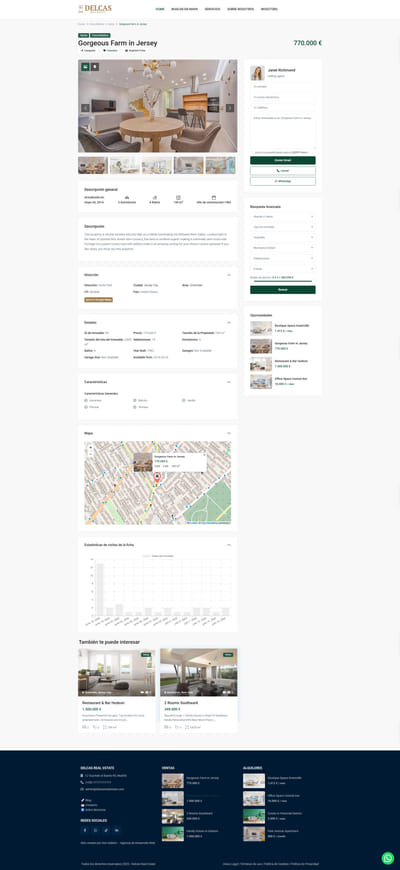
Task: Open the Facebook icon in footer
Action: pyautogui.click(x=85, y=830)
